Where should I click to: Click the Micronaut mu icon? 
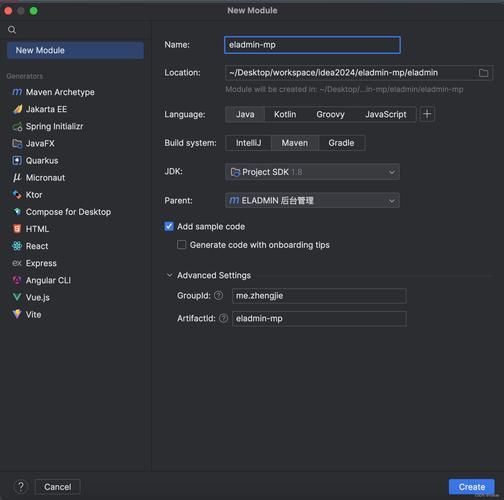coord(17,178)
